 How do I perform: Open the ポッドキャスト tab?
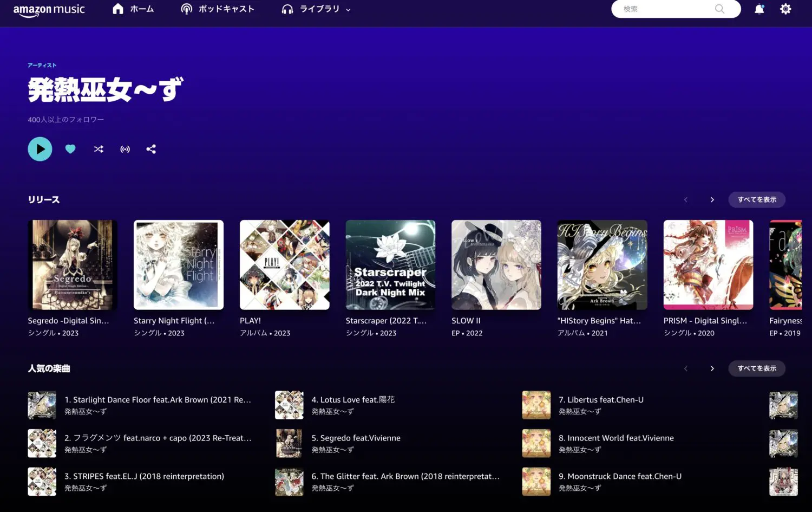[218, 9]
